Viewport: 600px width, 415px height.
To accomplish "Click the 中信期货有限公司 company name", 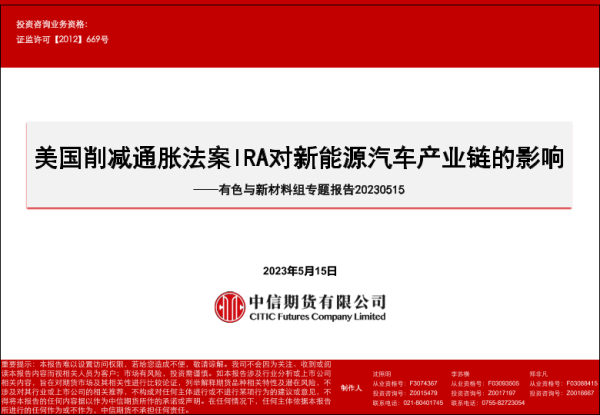I will pyautogui.click(x=318, y=300).
